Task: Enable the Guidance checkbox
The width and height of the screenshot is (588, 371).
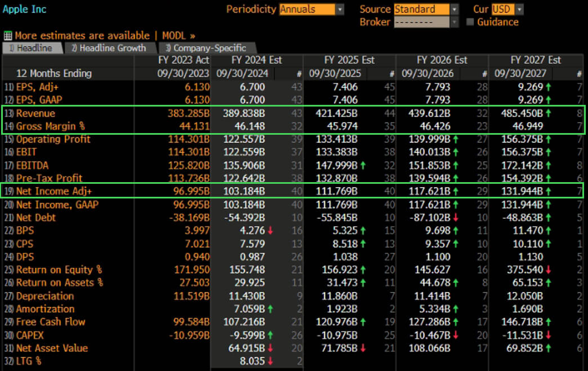Action: pos(470,22)
